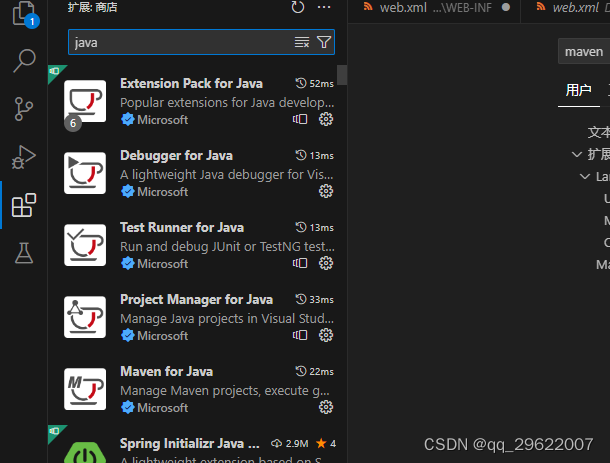Open the Explorer view in activity bar
Viewport: 610px width, 463px height.
point(24,14)
